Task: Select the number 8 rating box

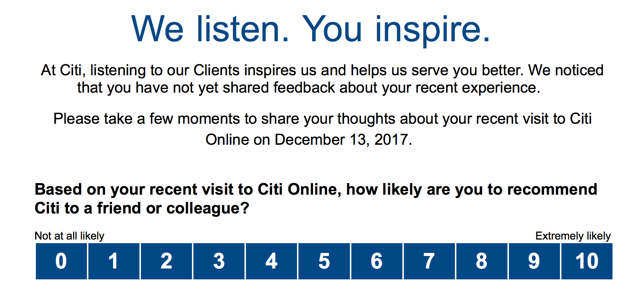Action: [482, 261]
